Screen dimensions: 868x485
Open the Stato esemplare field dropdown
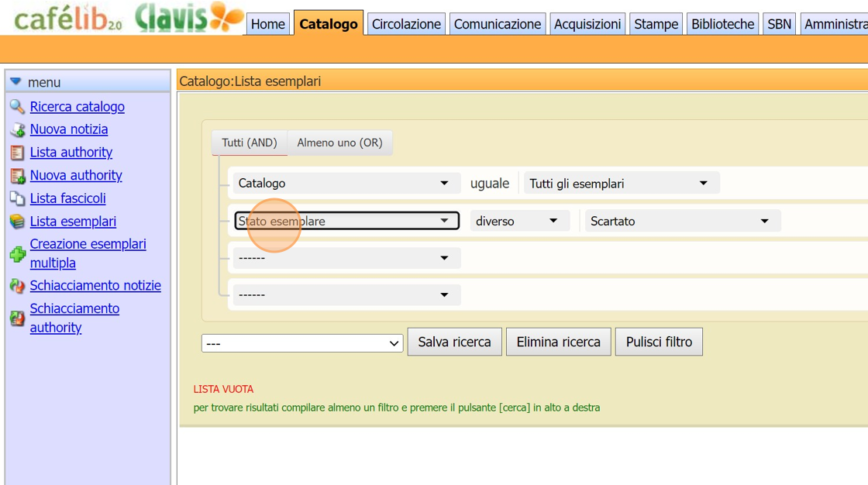346,221
